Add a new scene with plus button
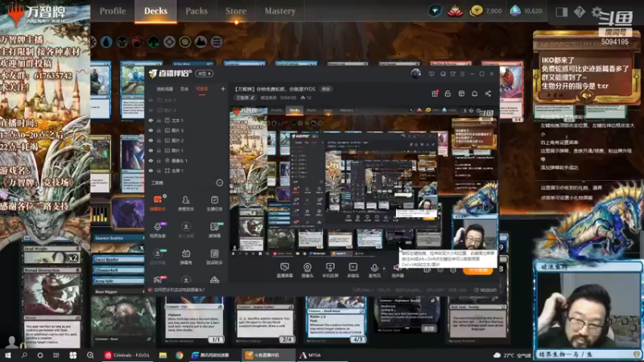The image size is (644, 362). point(223,88)
